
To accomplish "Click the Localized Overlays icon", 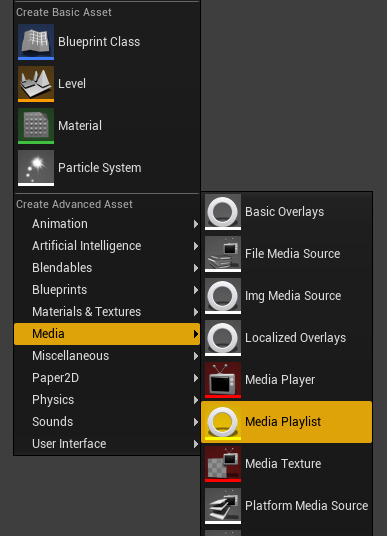I will (x=223, y=338).
